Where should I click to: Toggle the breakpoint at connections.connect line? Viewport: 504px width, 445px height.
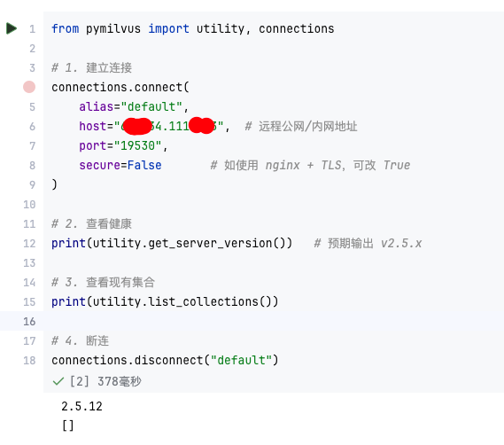point(29,87)
